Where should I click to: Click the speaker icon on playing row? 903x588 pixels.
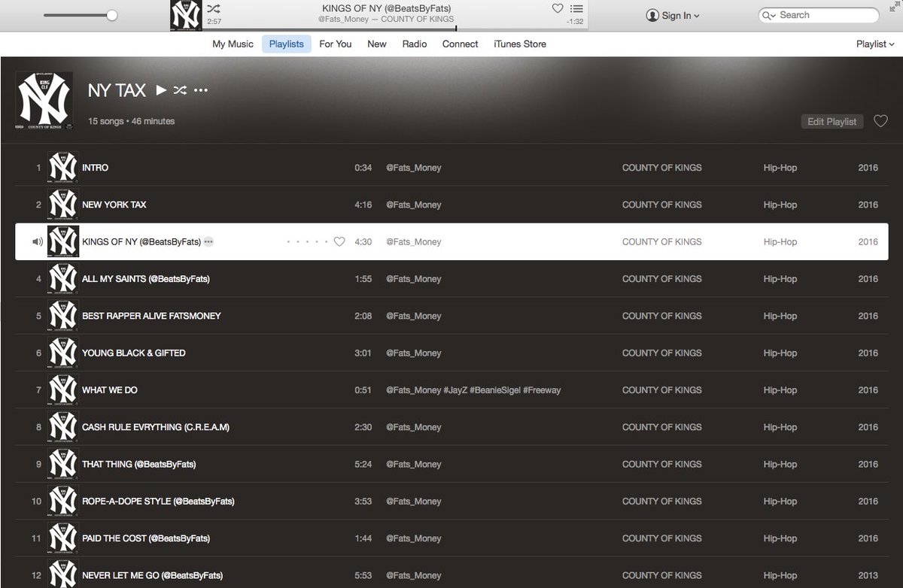click(x=37, y=241)
